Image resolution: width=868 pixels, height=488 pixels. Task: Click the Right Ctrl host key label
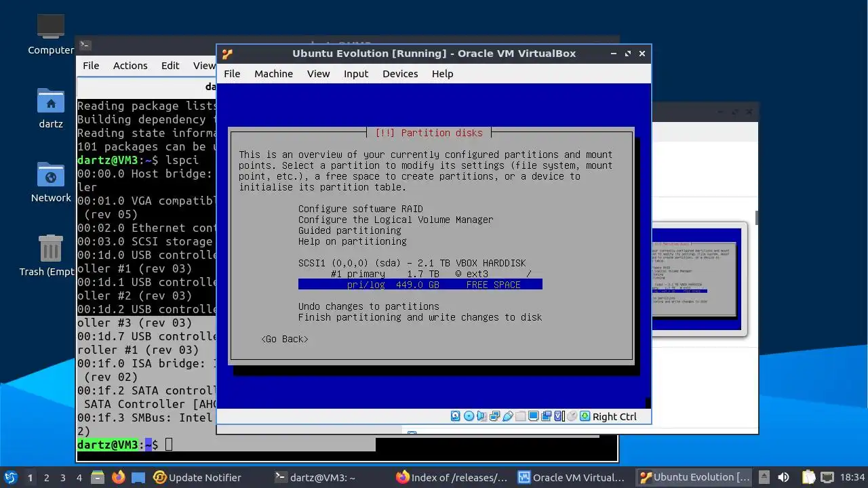tap(614, 417)
